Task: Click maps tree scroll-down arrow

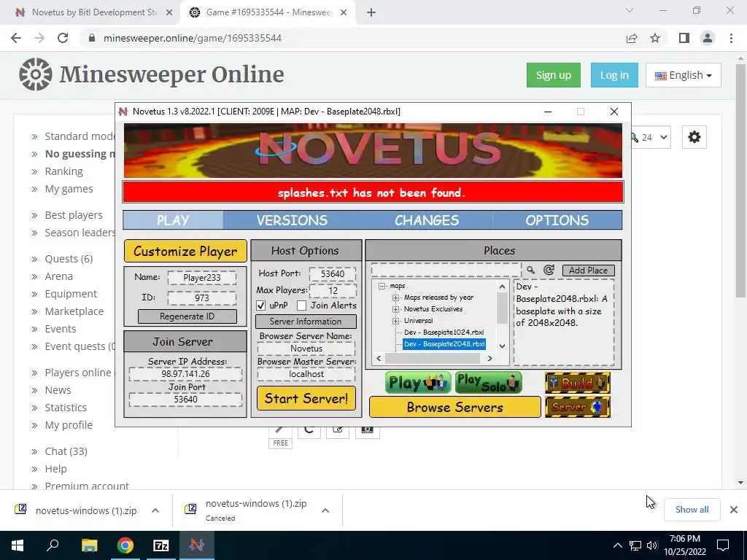Action: pyautogui.click(x=502, y=346)
